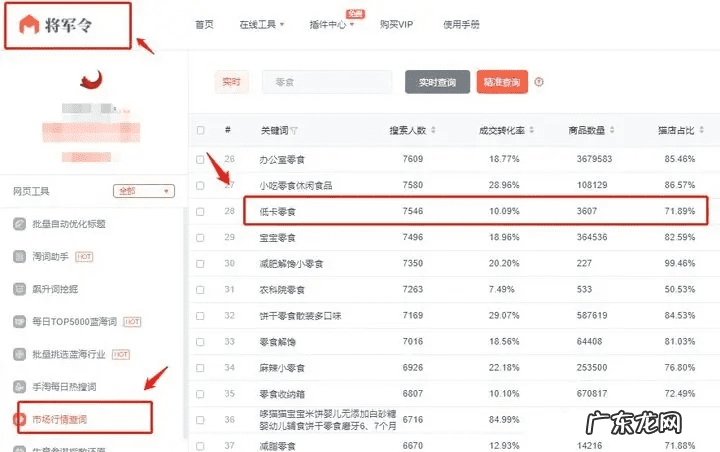Click the 每日TOP5000蓝海词 sidebar icon
The image size is (720, 452).
pos(19,322)
